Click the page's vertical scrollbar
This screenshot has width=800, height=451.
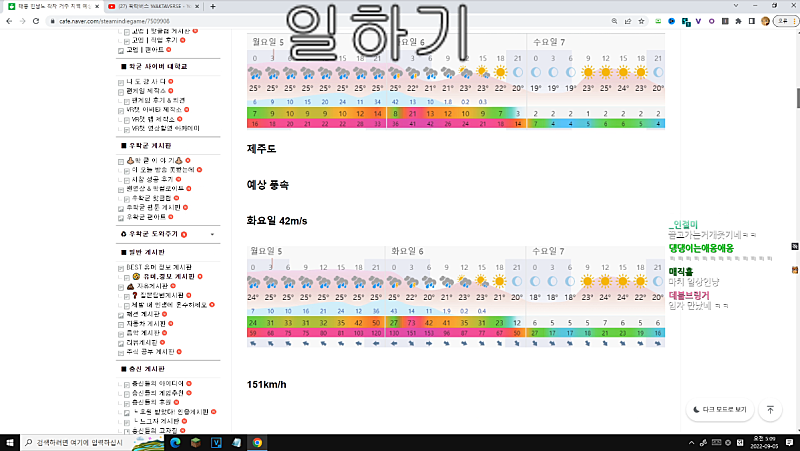[795, 200]
